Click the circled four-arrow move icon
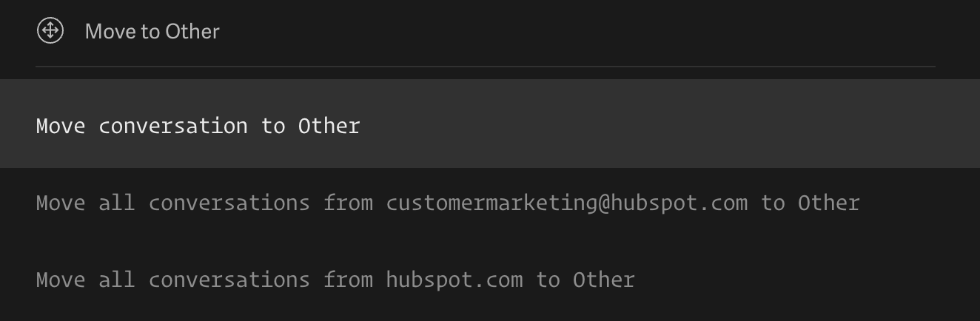This screenshot has width=980, height=321. point(50,31)
